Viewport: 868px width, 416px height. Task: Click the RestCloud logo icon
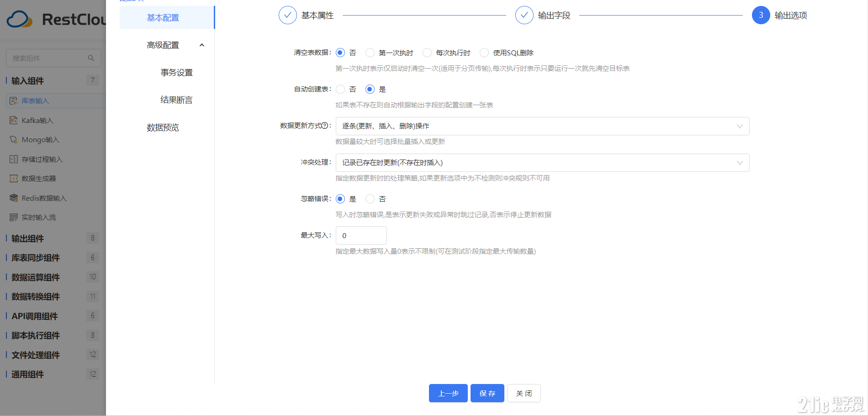point(19,19)
